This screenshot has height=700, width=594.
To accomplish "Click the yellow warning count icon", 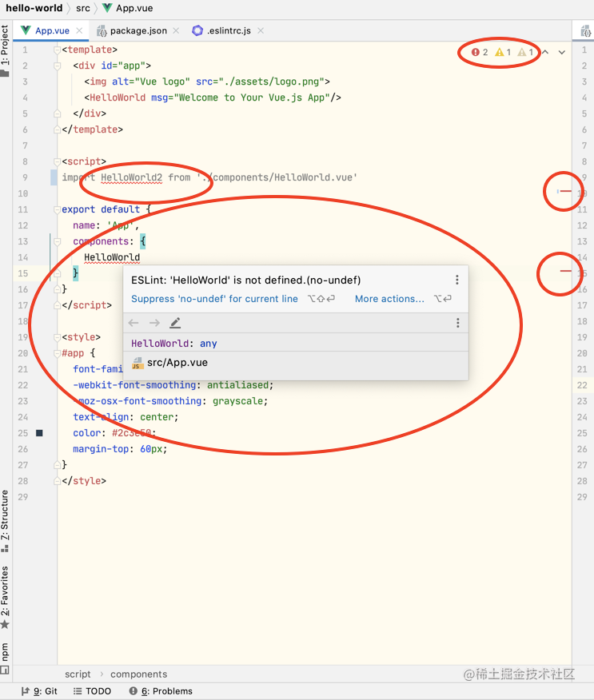I will point(500,52).
